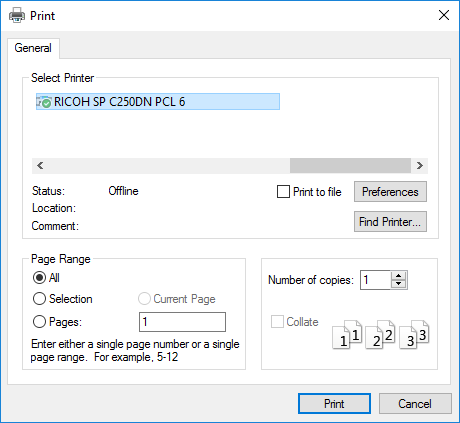Increase number of copies with up arrow
This screenshot has height=423, width=460.
pos(398,276)
